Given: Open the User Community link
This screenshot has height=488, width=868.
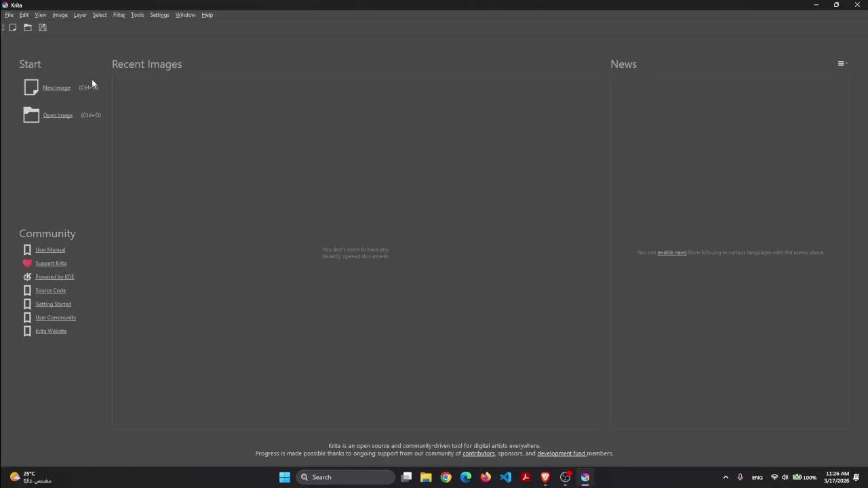Looking at the screenshot, I should click(x=56, y=318).
